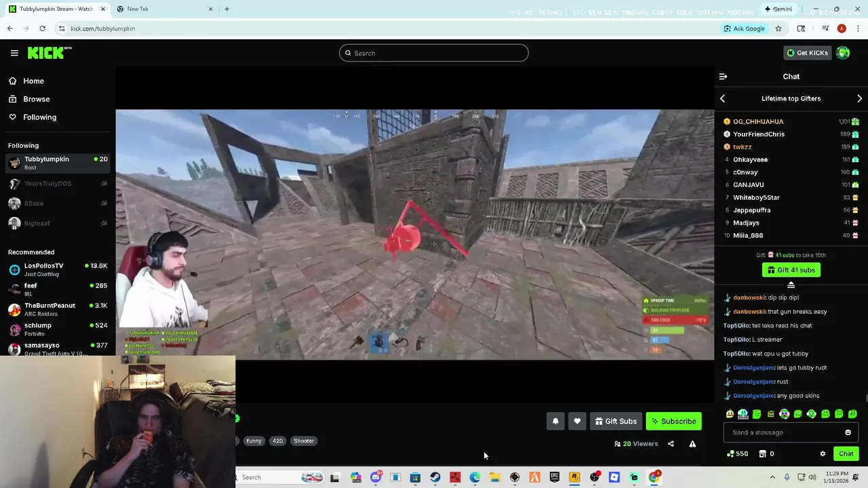Enable stream notifications with bell icon
The width and height of the screenshot is (868, 488).
[x=555, y=421]
